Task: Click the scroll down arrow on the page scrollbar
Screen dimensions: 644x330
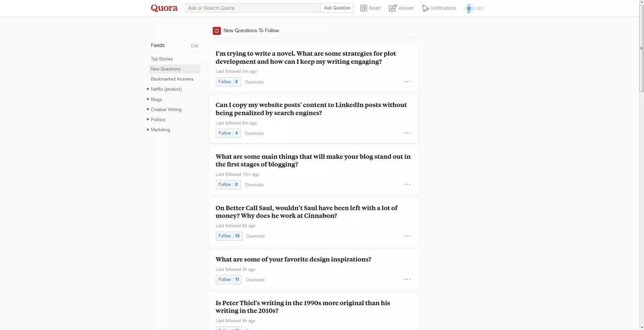Action: 641,327
